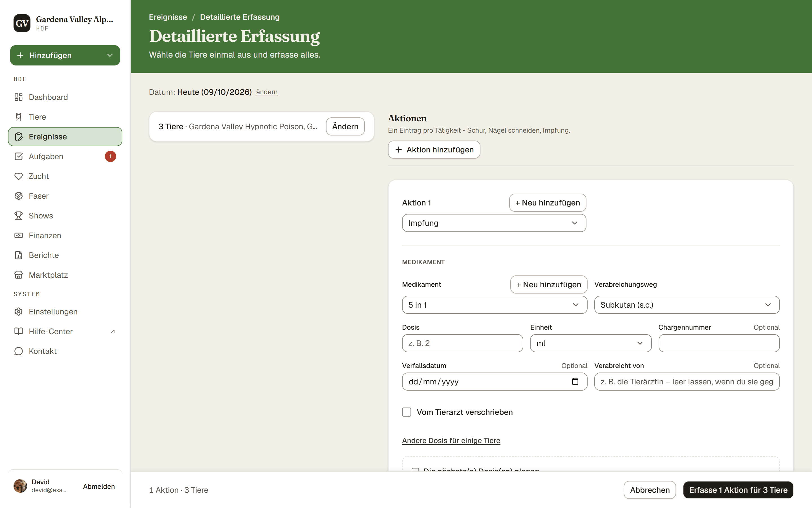Screen dimensions: 812x508
Task: Focus the Dosis input field
Action: coord(462,343)
